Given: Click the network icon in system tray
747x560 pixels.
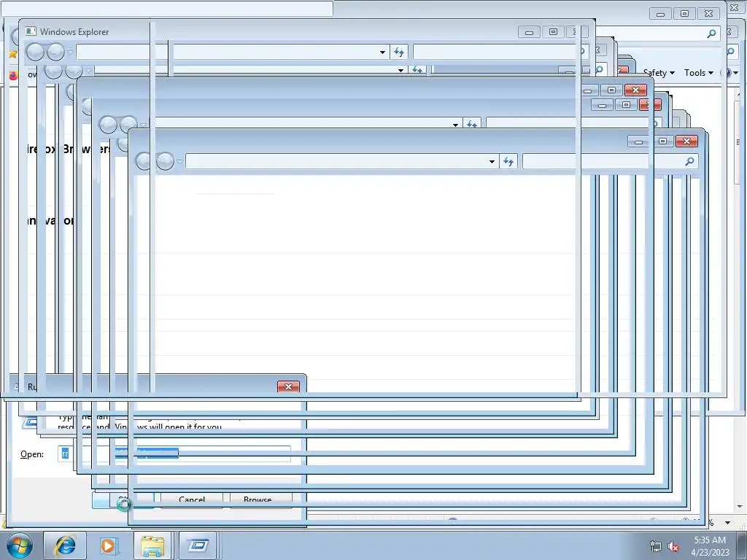Looking at the screenshot, I should [x=656, y=547].
